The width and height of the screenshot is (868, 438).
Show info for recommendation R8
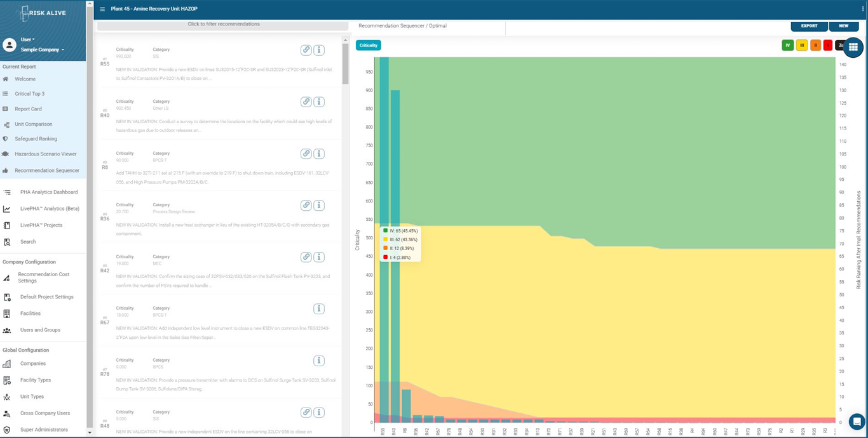pyautogui.click(x=319, y=154)
